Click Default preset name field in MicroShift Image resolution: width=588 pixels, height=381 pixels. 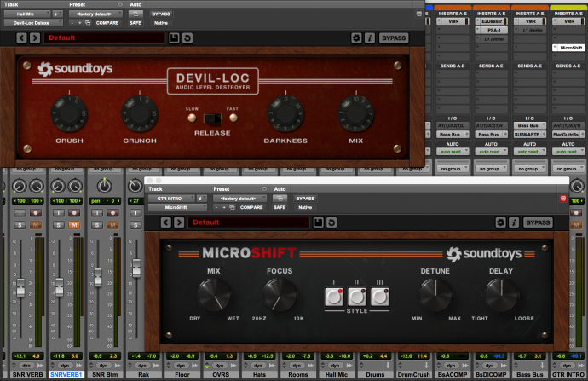[x=249, y=222]
